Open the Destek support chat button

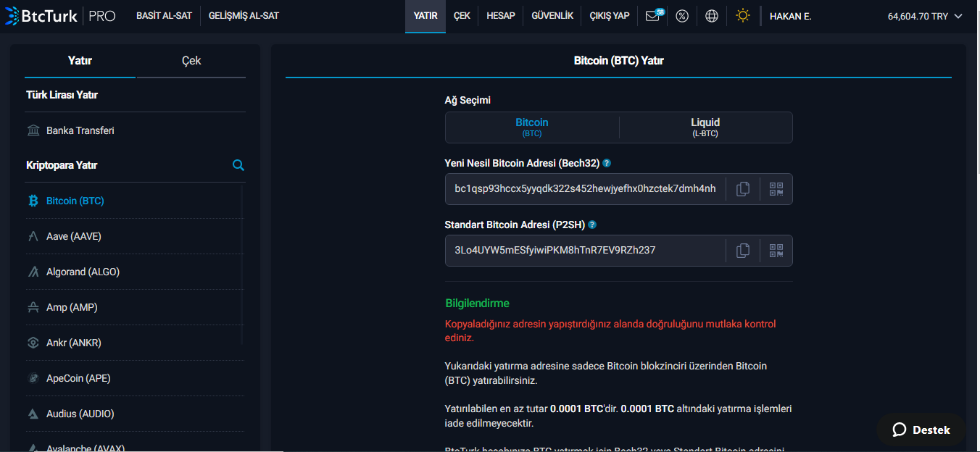coord(921,430)
